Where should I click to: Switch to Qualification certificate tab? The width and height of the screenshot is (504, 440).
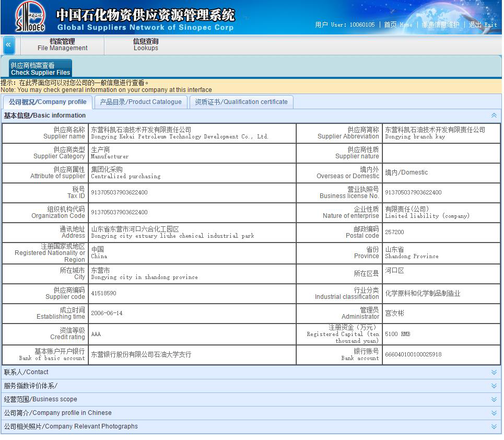(241, 102)
